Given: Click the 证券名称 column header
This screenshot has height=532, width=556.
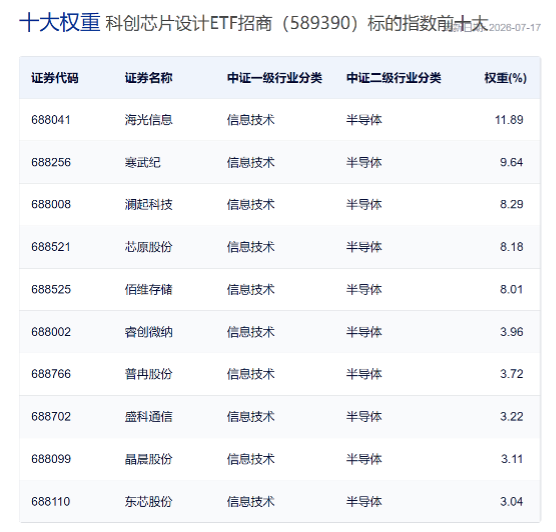Looking at the screenshot, I should 148,78.
